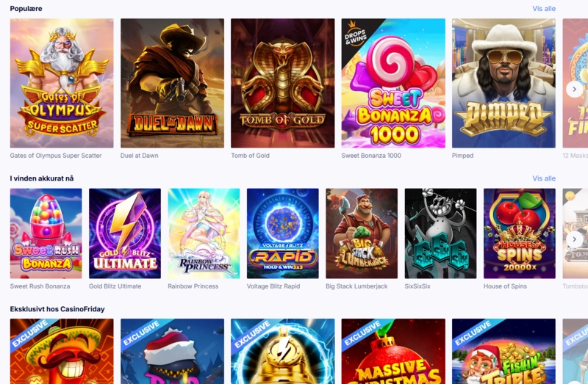
Task: Click the Duel at Dawn title text
Action: coord(139,156)
